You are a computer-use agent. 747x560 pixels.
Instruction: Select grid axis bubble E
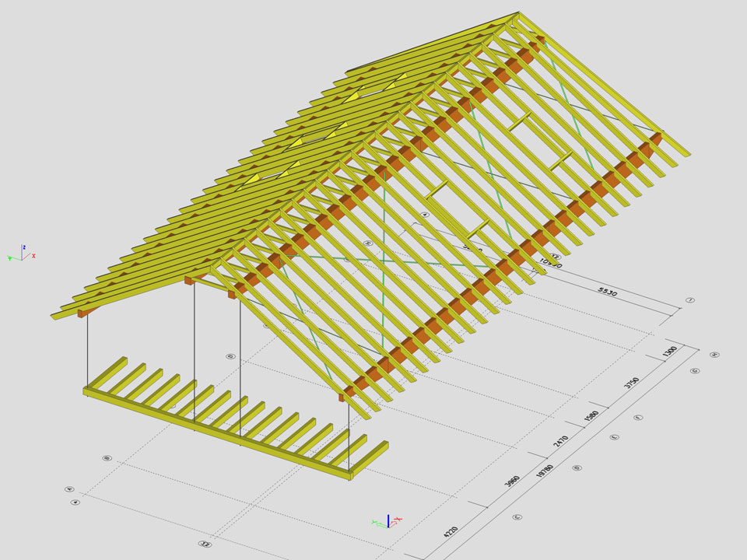pyautogui.click(x=614, y=438)
